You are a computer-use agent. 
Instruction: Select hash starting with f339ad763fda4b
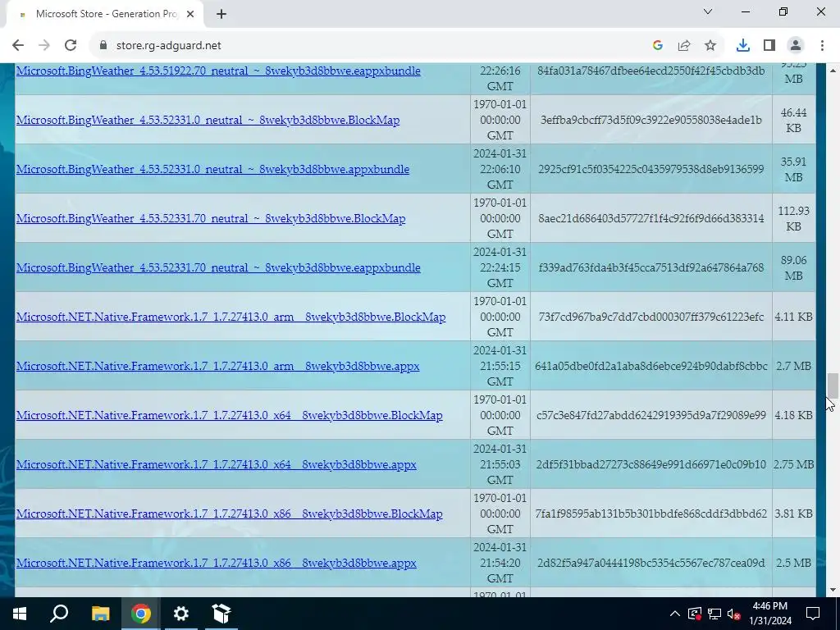(651, 268)
